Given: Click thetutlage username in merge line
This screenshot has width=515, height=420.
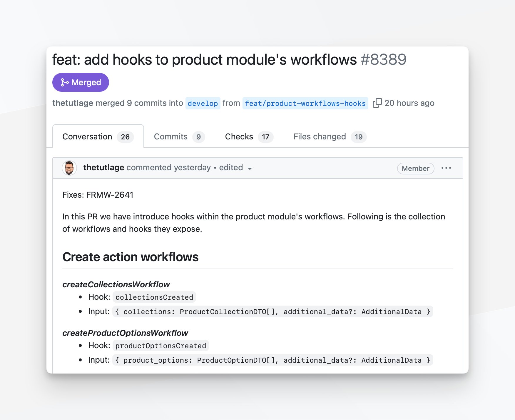Looking at the screenshot, I should 73,103.
